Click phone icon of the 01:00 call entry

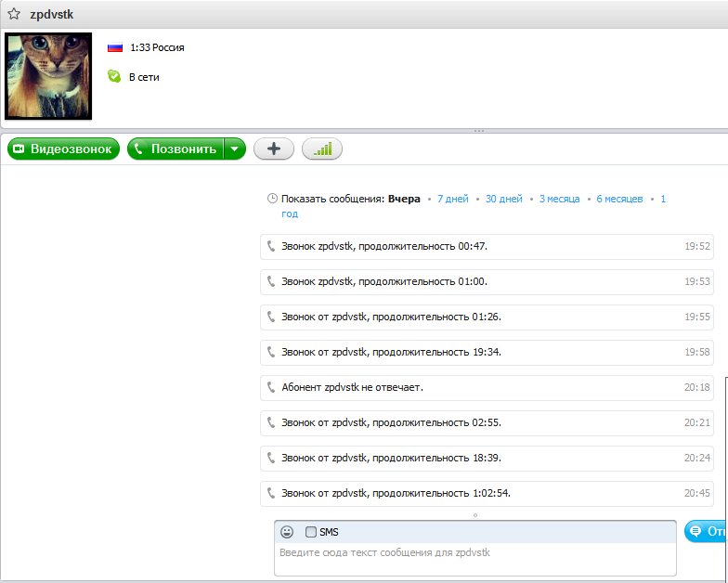coord(271,281)
